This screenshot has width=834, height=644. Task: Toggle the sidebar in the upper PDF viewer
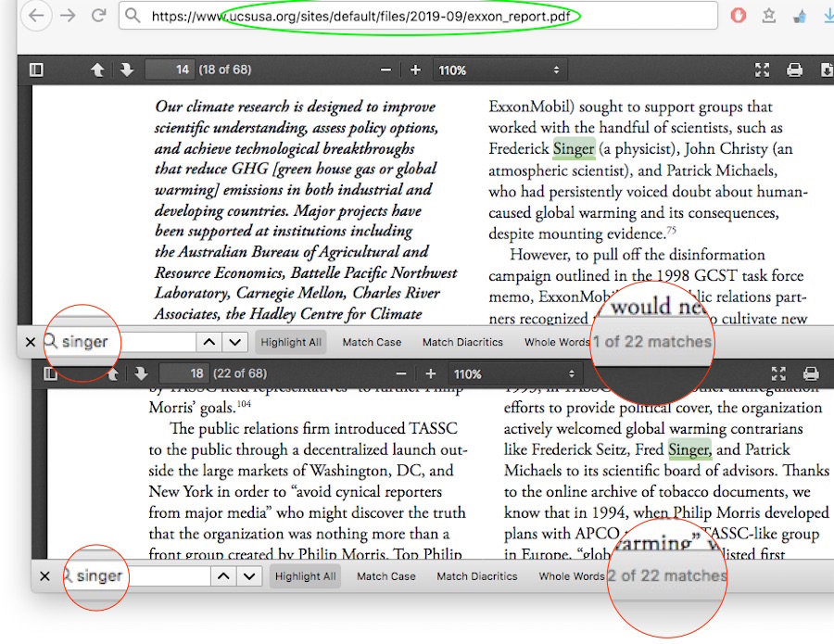point(36,70)
